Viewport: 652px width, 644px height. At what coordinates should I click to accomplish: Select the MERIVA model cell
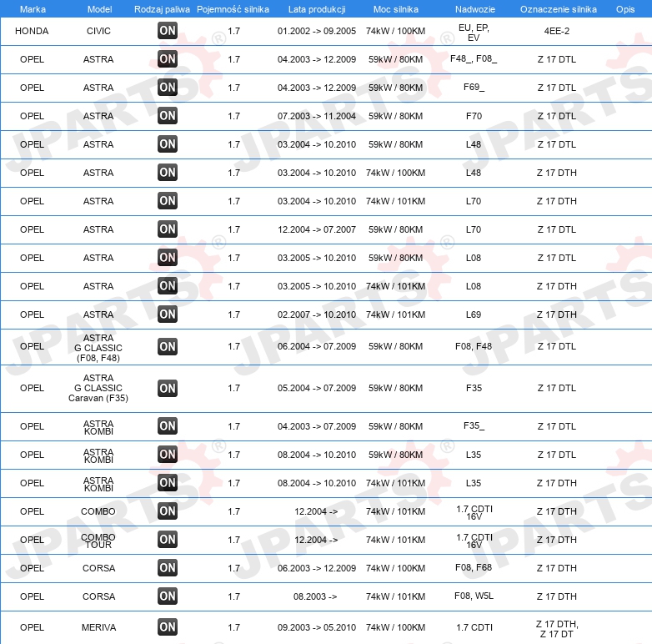coord(98,627)
